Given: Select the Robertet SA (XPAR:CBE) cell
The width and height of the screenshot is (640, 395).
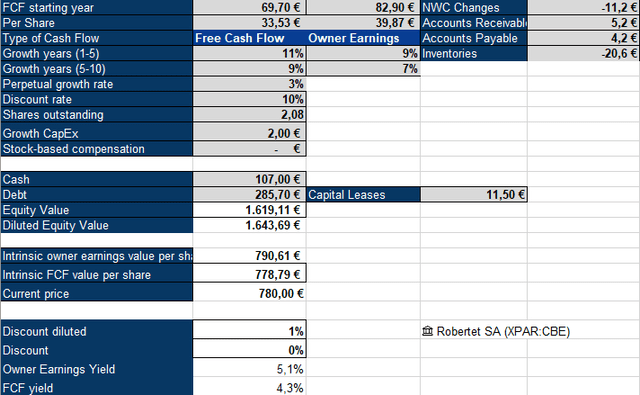Looking at the screenshot, I should coord(473,331).
